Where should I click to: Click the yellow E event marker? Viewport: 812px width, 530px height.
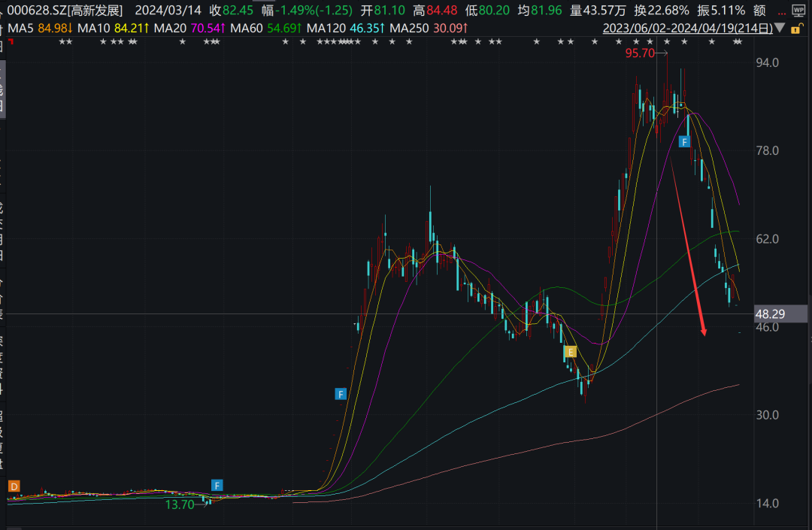(x=571, y=351)
